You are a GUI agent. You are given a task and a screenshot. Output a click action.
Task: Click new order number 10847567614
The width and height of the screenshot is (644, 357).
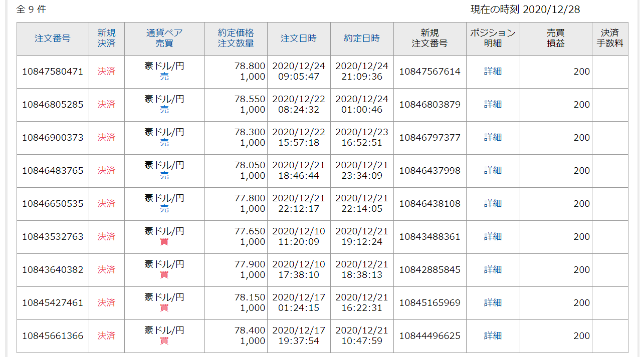430,72
